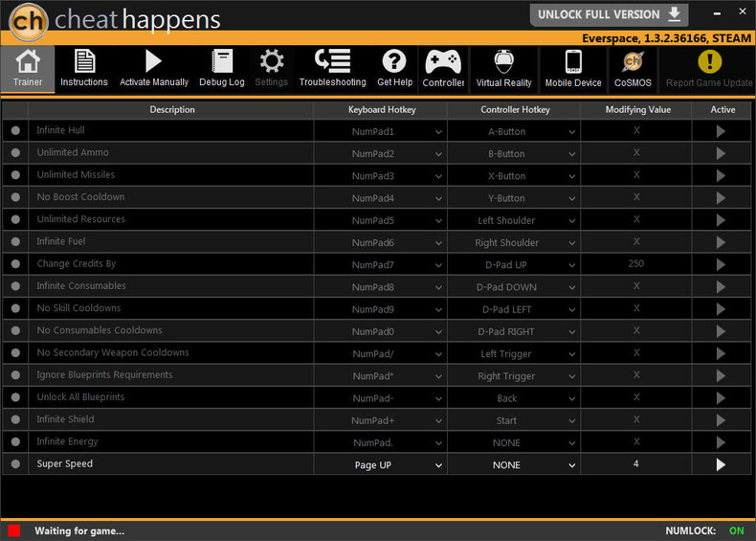Activate the Infinite Energy arrow
Viewport: 756px width, 541px height.
pyautogui.click(x=721, y=442)
